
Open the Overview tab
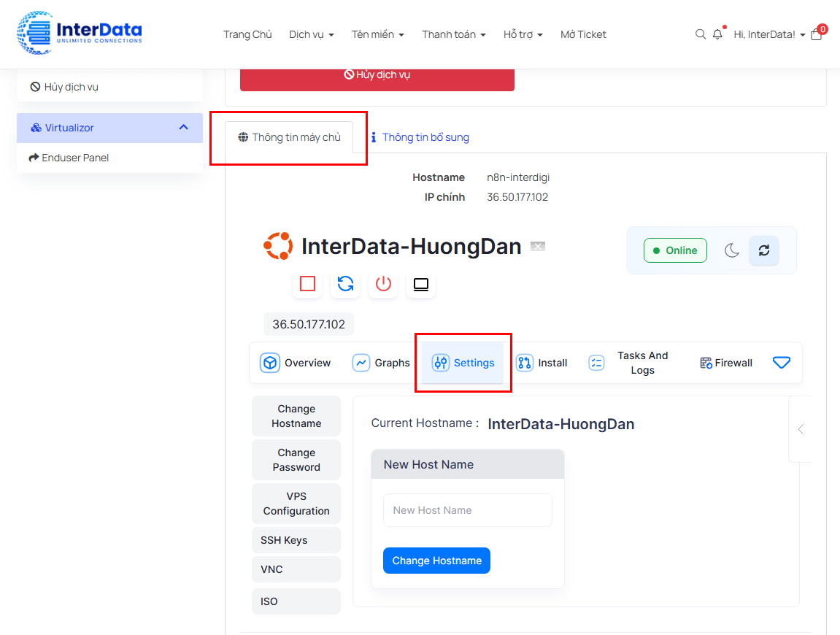pyautogui.click(x=296, y=363)
